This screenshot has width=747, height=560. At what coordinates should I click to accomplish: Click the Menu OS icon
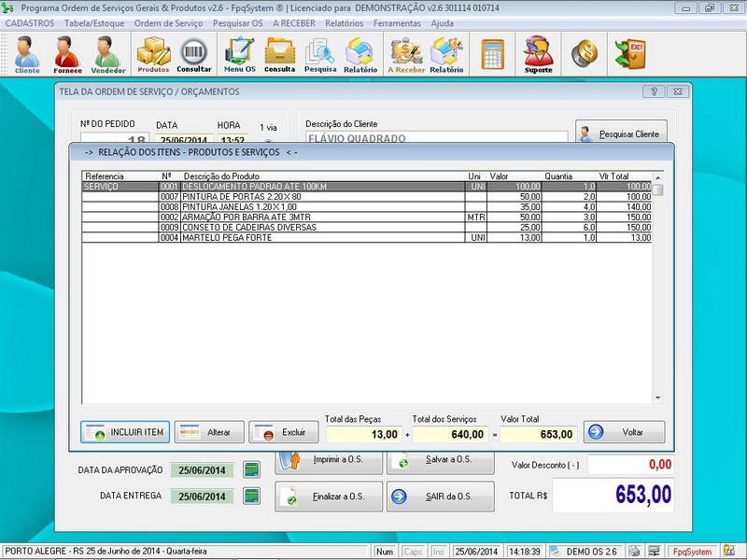tap(239, 55)
